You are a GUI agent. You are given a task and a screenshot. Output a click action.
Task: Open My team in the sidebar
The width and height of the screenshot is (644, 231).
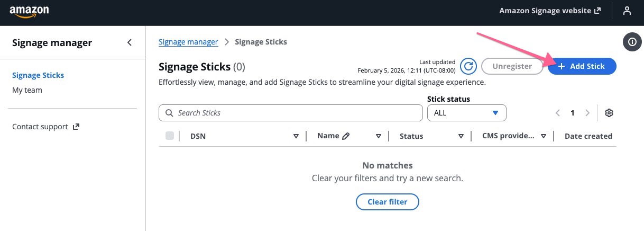point(27,90)
